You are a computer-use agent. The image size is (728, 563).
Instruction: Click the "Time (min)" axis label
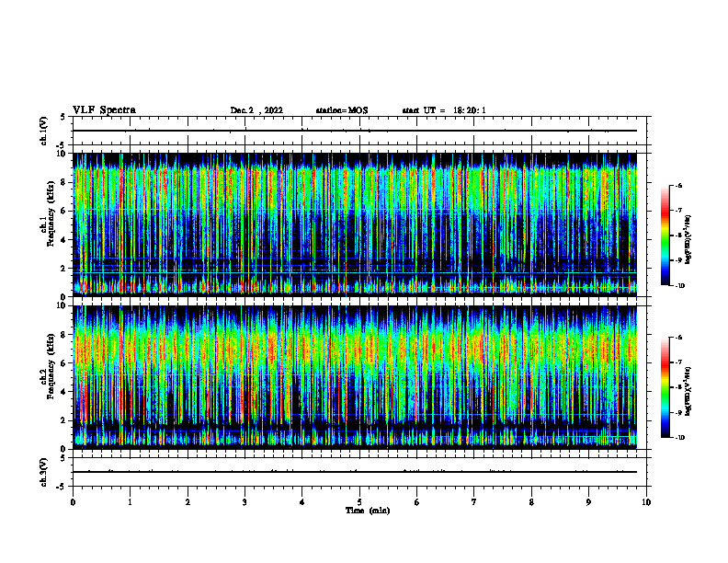pyautogui.click(x=368, y=511)
